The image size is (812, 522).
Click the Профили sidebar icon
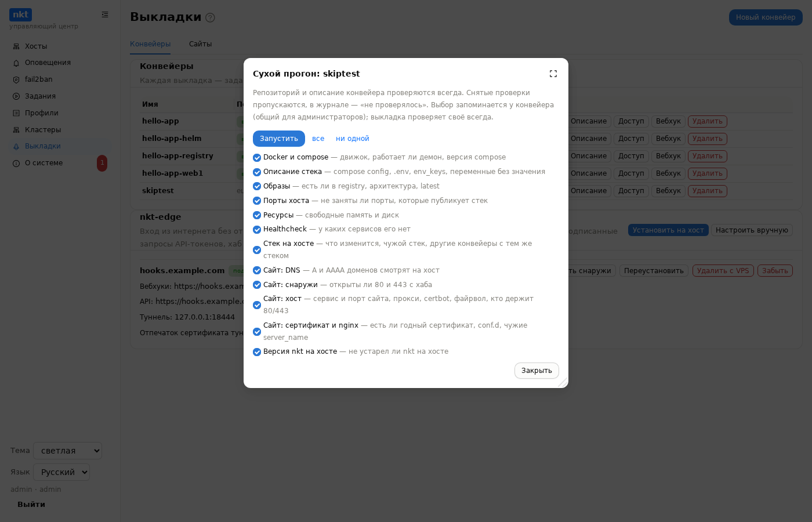(16, 113)
